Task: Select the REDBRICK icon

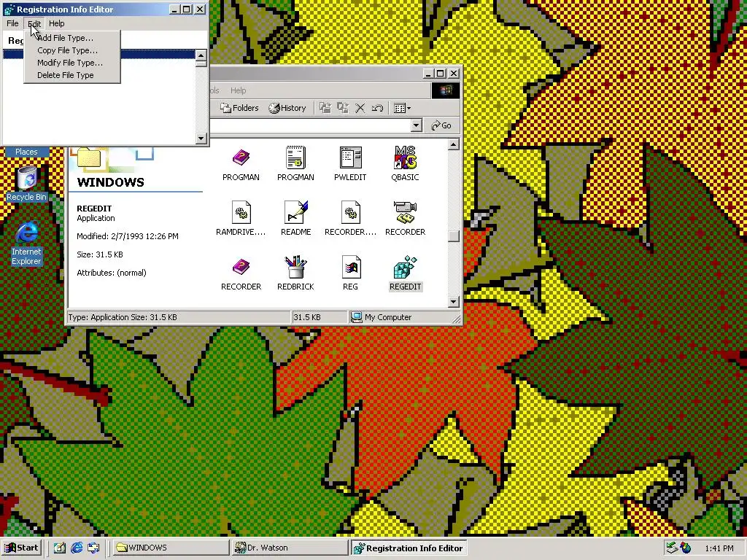Action: click(295, 267)
